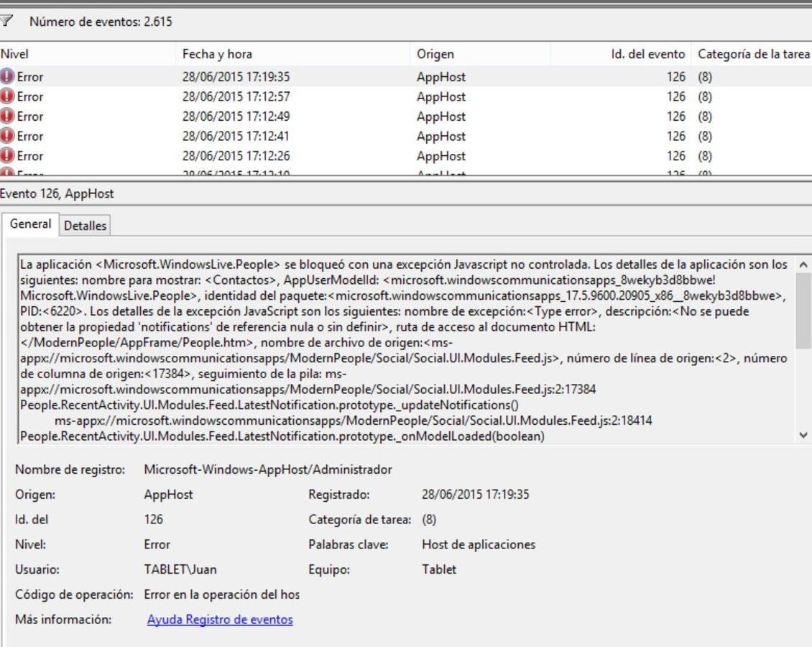Click error icon of 17:12:57 event

tap(6, 96)
